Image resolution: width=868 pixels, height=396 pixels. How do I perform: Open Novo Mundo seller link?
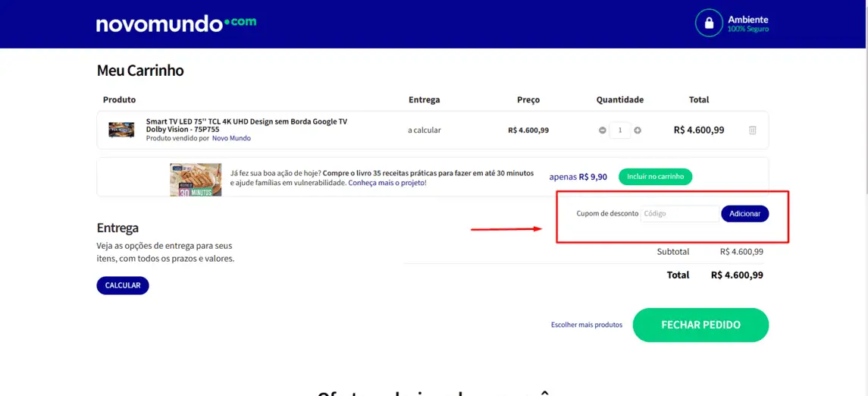[231, 139]
